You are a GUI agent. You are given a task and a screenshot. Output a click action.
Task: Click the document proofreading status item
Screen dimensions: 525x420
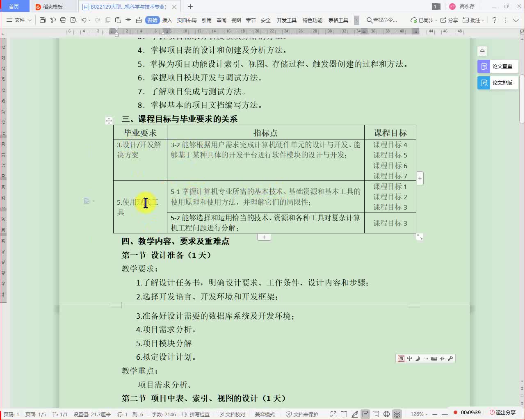(232, 414)
